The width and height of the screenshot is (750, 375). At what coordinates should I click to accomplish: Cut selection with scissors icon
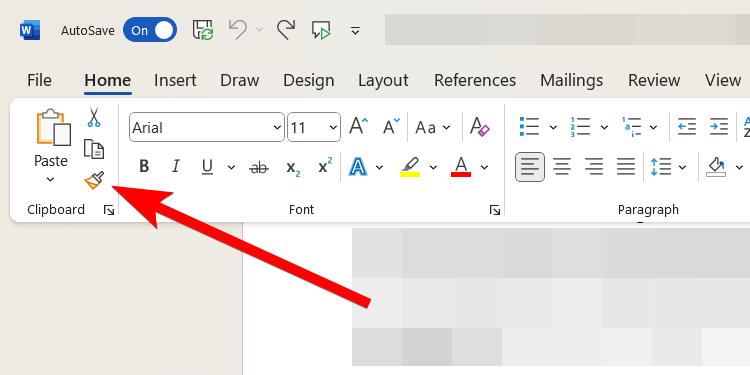tap(94, 118)
